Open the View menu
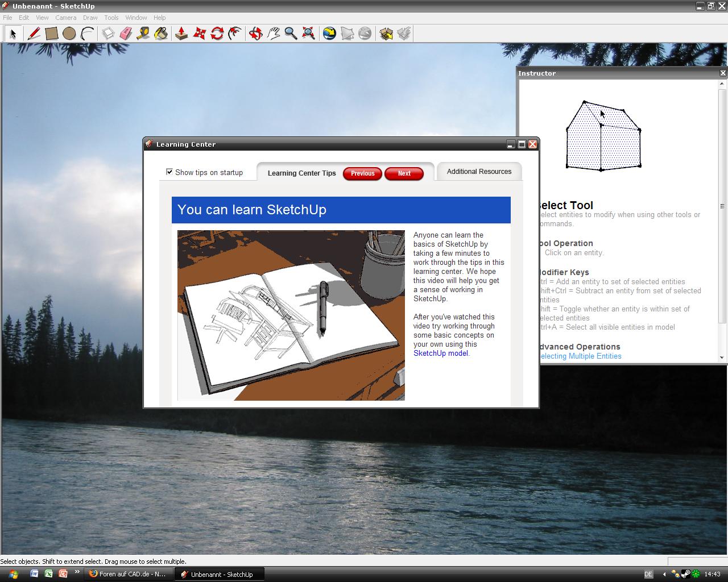 (42, 18)
